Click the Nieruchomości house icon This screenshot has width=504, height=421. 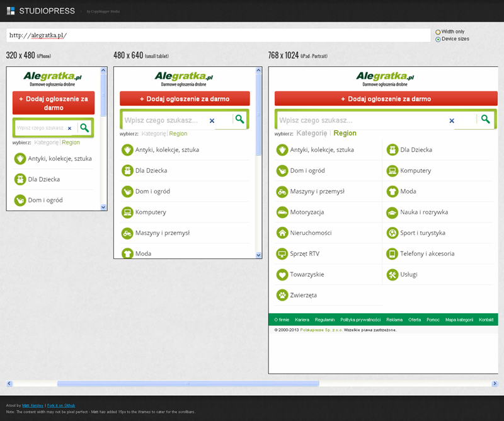282,233
